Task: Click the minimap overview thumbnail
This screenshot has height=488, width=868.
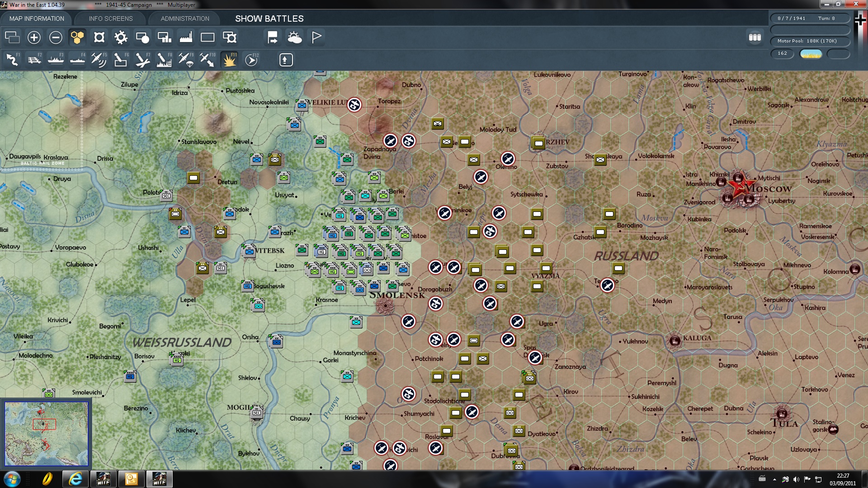Action: tap(46, 434)
